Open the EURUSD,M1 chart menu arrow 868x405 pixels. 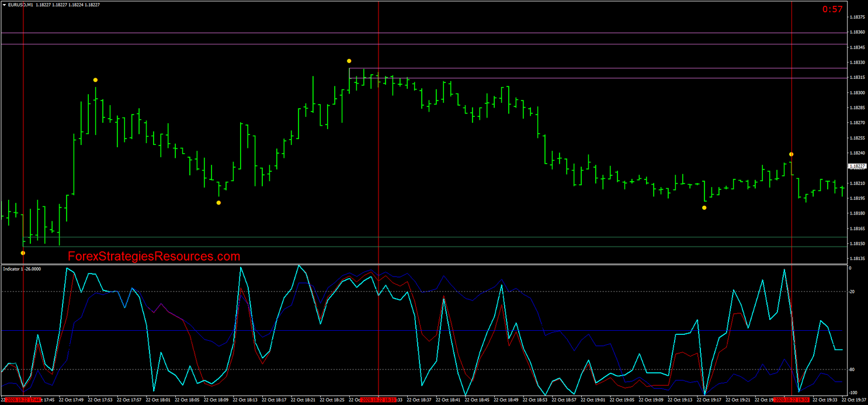pos(4,5)
